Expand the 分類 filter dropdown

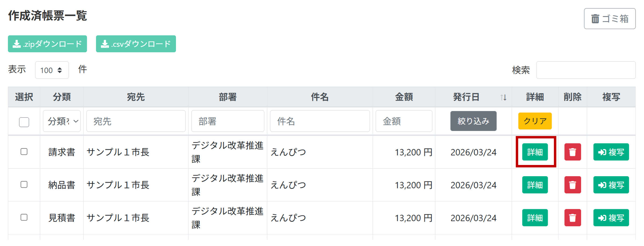(62, 121)
